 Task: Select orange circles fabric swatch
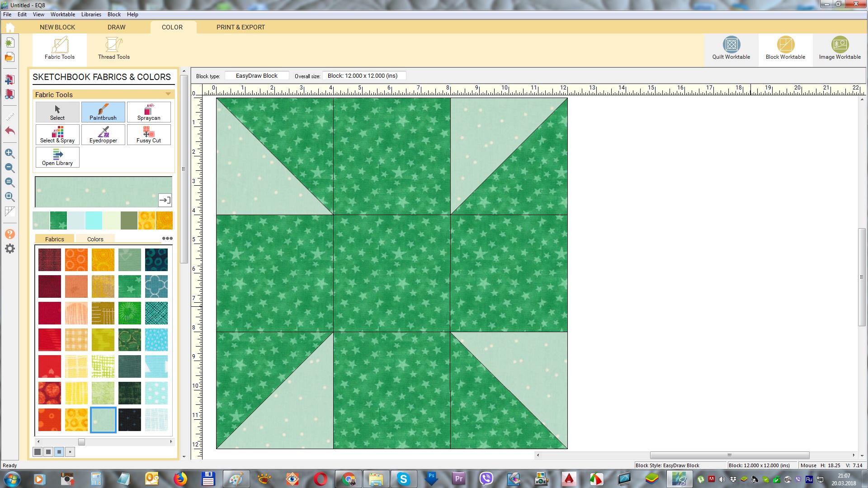(76, 260)
